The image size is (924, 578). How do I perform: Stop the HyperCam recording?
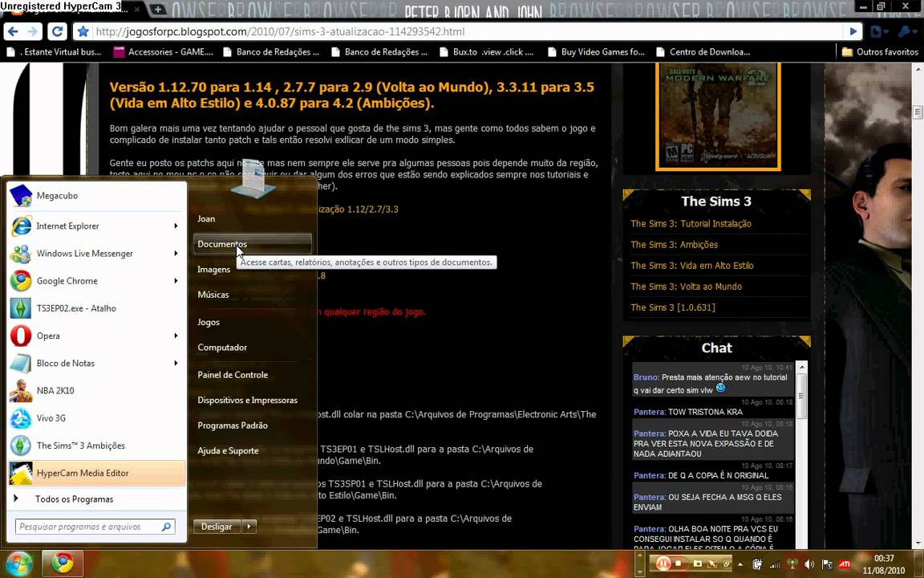pyautogui.click(x=679, y=564)
